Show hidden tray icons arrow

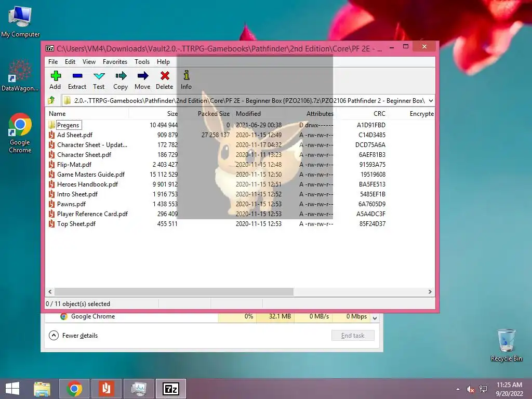[x=458, y=389]
